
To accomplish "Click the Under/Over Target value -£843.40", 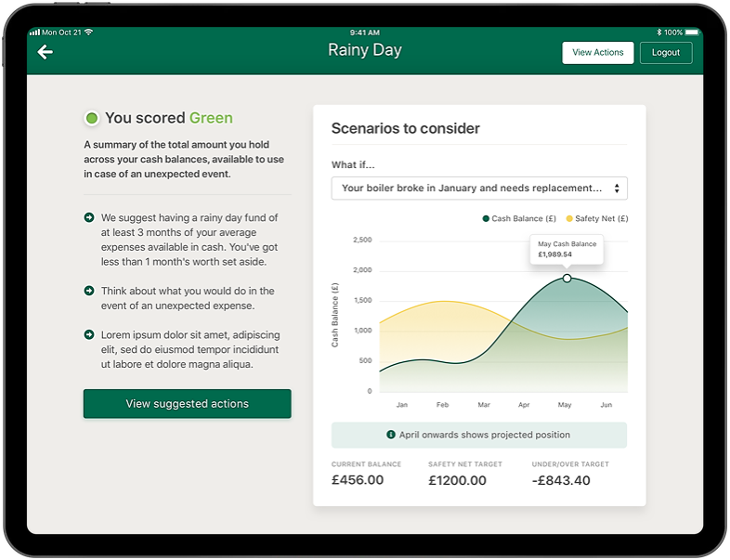I will point(563,480).
